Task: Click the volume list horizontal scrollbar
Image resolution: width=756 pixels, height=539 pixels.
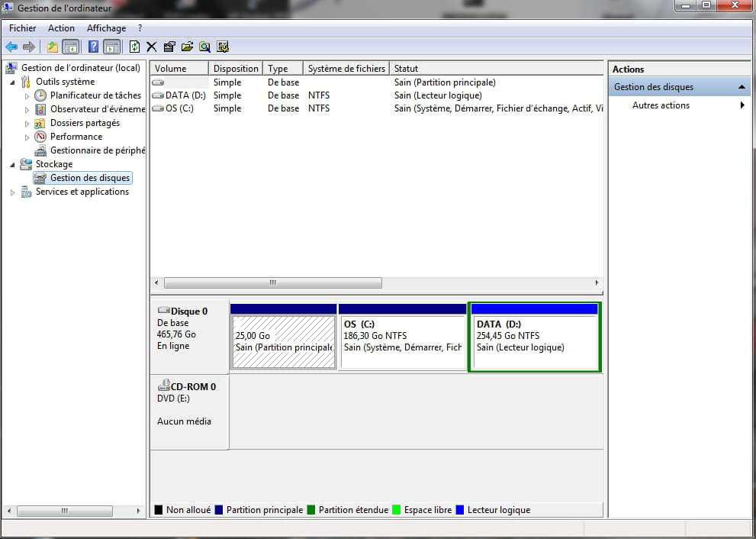Action: click(x=272, y=282)
